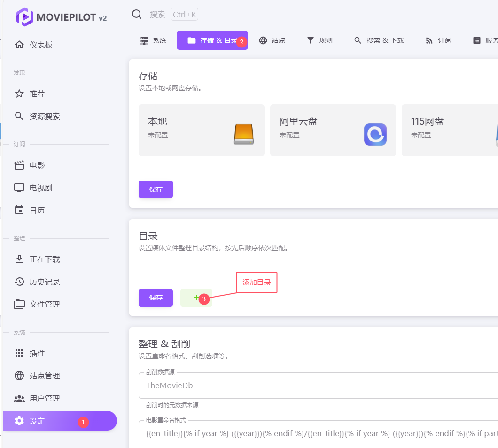This screenshot has width=498, height=448.
Task: Open 文件管理 in the sidebar
Action: [60, 304]
